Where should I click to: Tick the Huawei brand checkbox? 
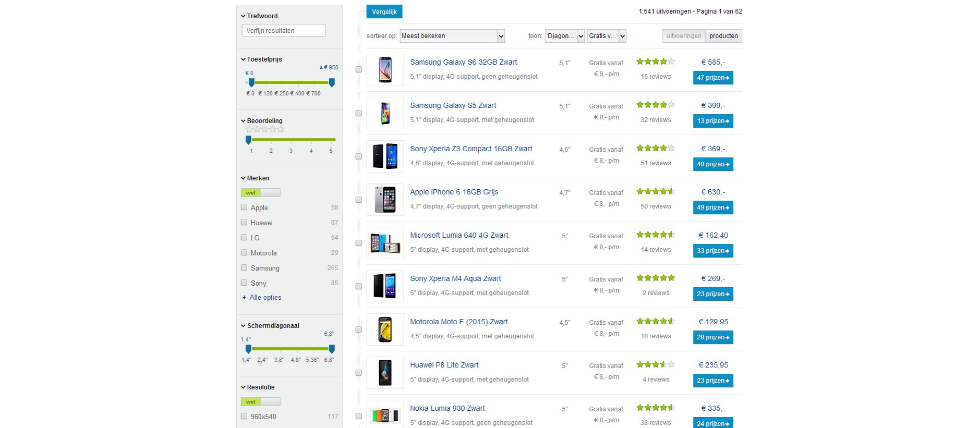coord(244,222)
